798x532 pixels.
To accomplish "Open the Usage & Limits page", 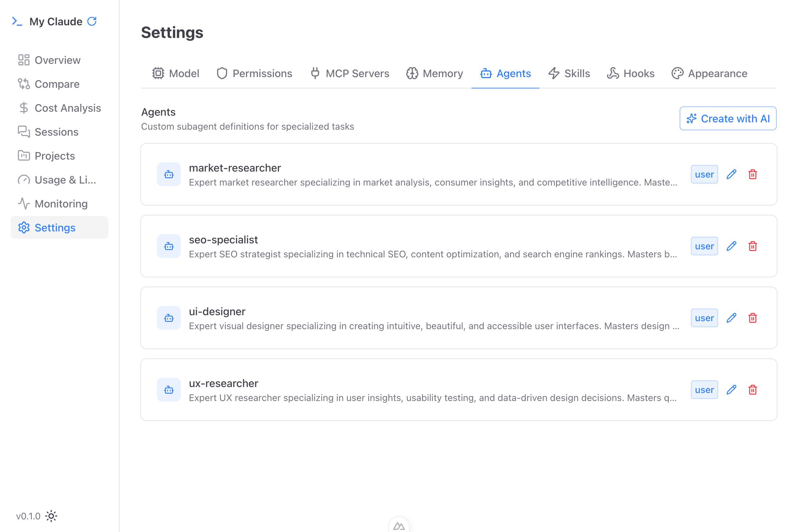I will pyautogui.click(x=60, y=180).
